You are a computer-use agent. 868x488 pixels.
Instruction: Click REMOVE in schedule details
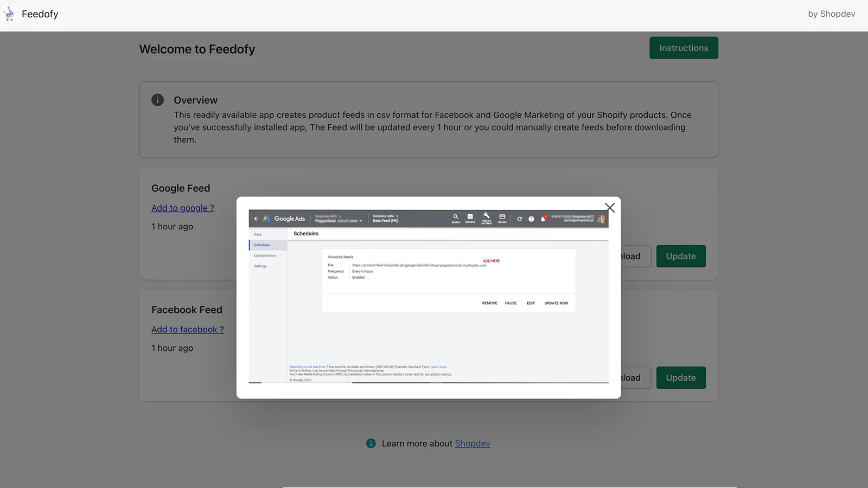click(x=490, y=303)
